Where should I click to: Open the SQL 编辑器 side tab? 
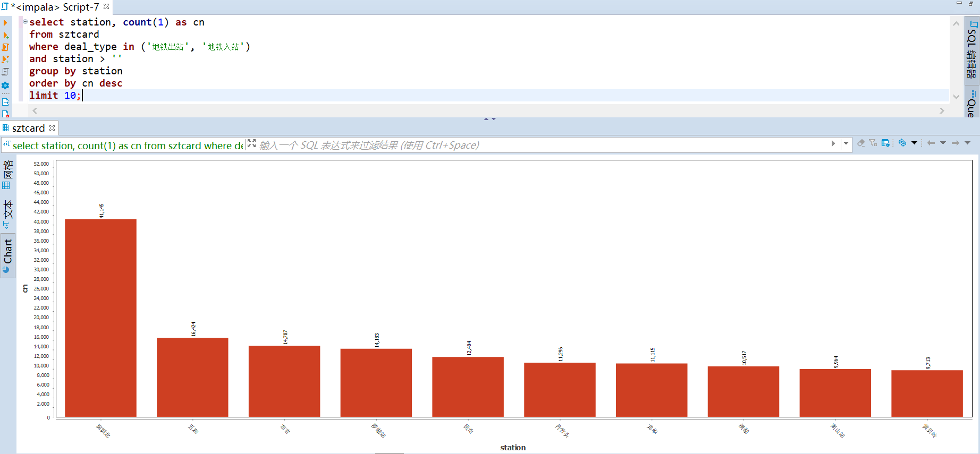coord(972,50)
